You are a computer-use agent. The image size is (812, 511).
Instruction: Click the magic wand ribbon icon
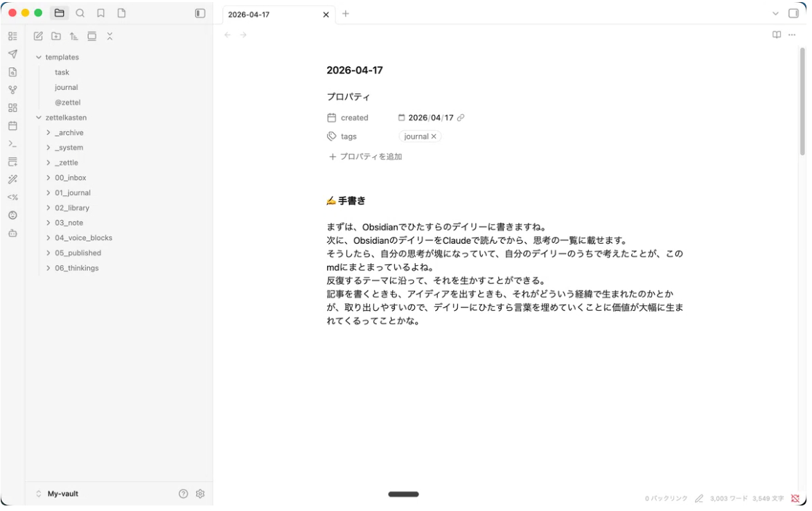click(x=13, y=179)
